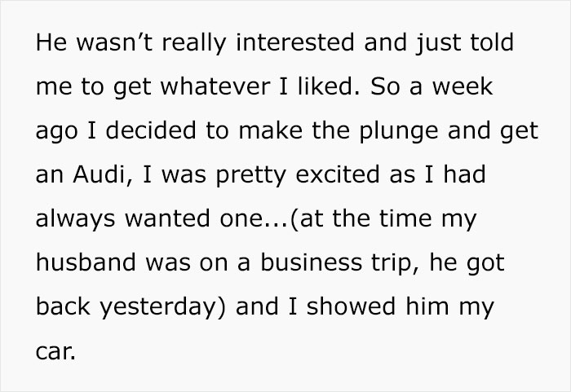Screen dimensions: 571x392
Task: Click the final word "car."
Action: point(54,354)
